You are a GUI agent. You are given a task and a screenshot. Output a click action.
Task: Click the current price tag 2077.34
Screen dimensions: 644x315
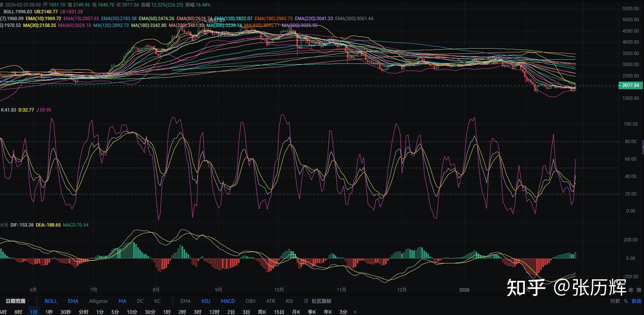pos(630,85)
